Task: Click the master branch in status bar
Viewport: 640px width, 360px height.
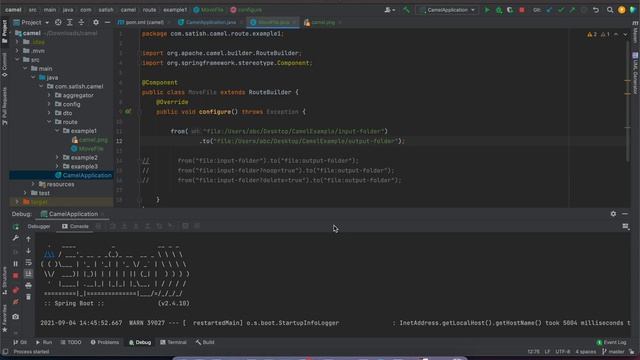Action: pos(613,351)
